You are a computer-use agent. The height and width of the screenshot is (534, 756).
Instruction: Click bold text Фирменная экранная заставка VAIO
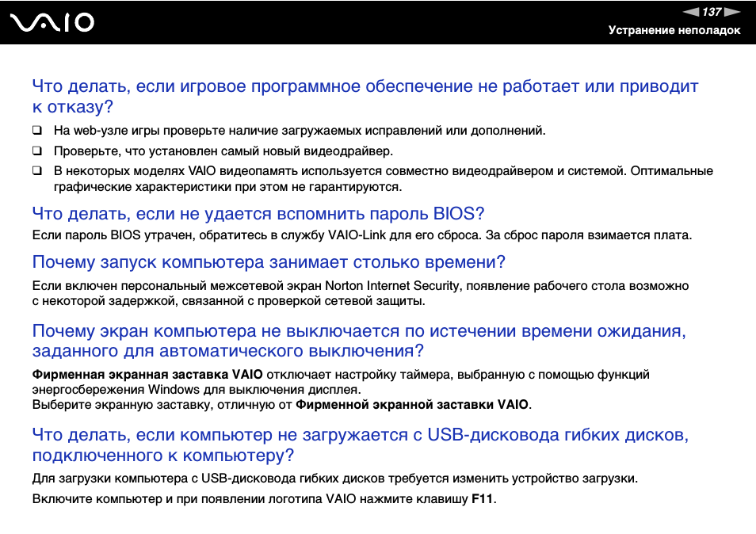147,374
